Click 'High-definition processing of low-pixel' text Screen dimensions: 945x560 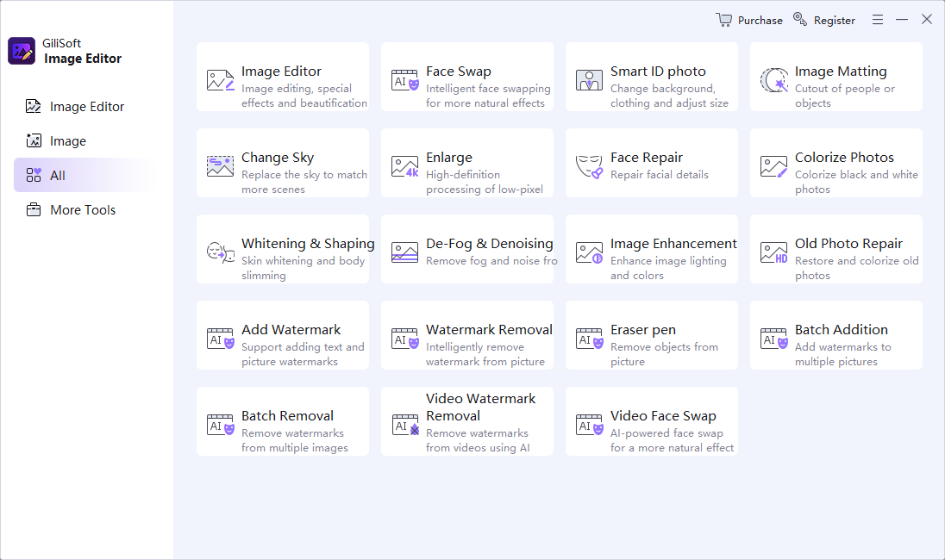(x=485, y=182)
